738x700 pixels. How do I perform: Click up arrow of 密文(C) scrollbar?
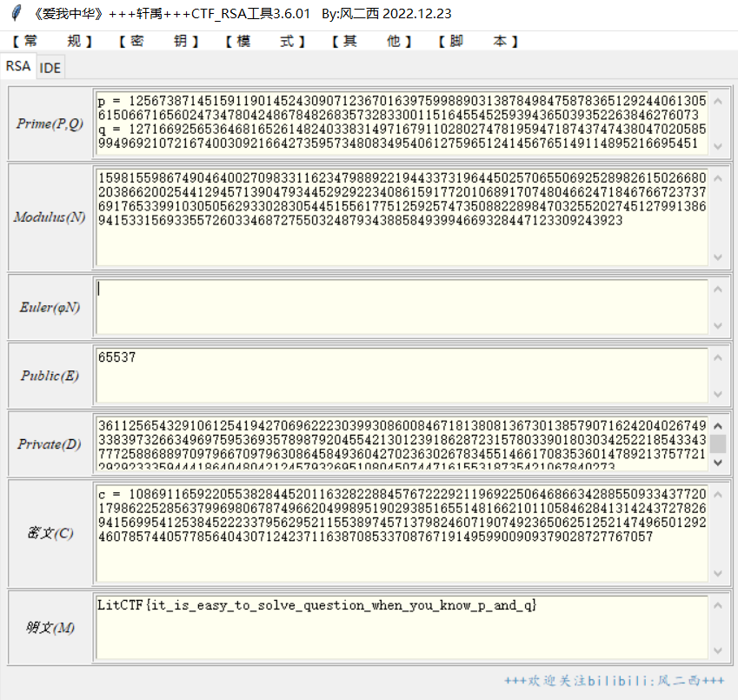717,492
